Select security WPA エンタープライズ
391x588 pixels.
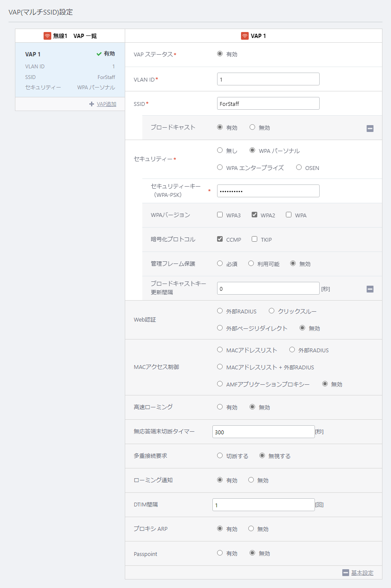tap(220, 167)
